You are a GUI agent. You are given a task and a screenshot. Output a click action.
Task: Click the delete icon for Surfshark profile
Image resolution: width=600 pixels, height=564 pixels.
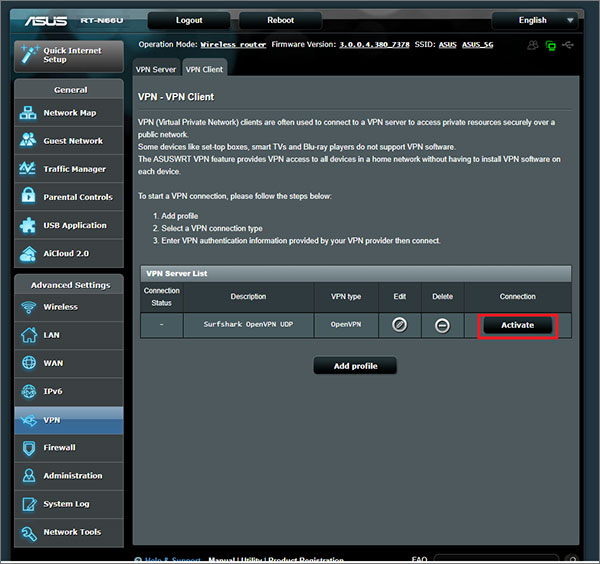point(442,325)
